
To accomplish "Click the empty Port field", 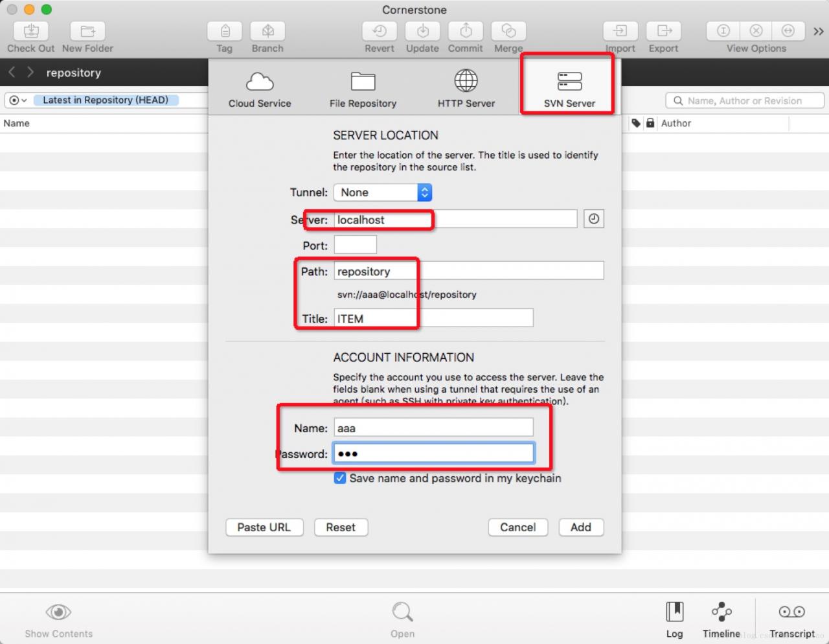I will [355, 245].
